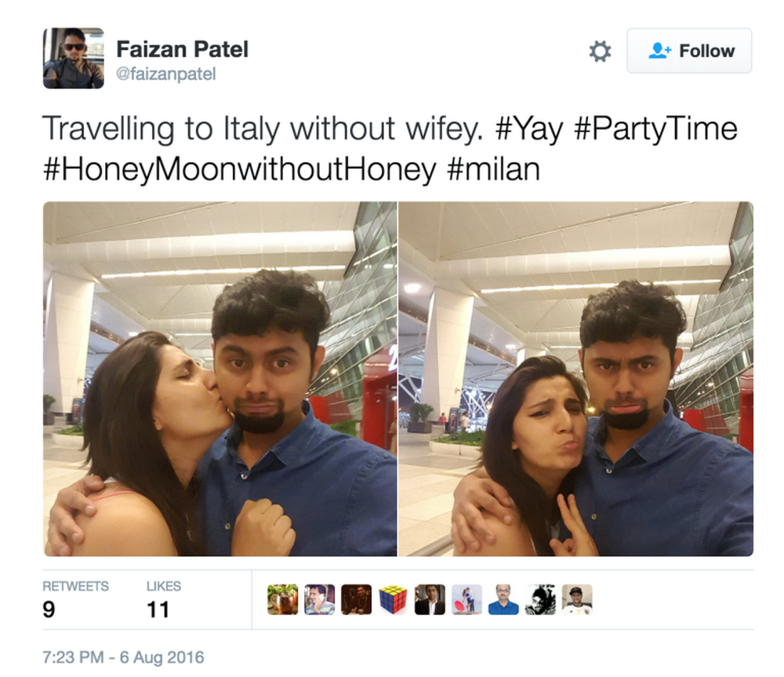View the 9 retweets list
The image size is (784, 677).
(75, 600)
